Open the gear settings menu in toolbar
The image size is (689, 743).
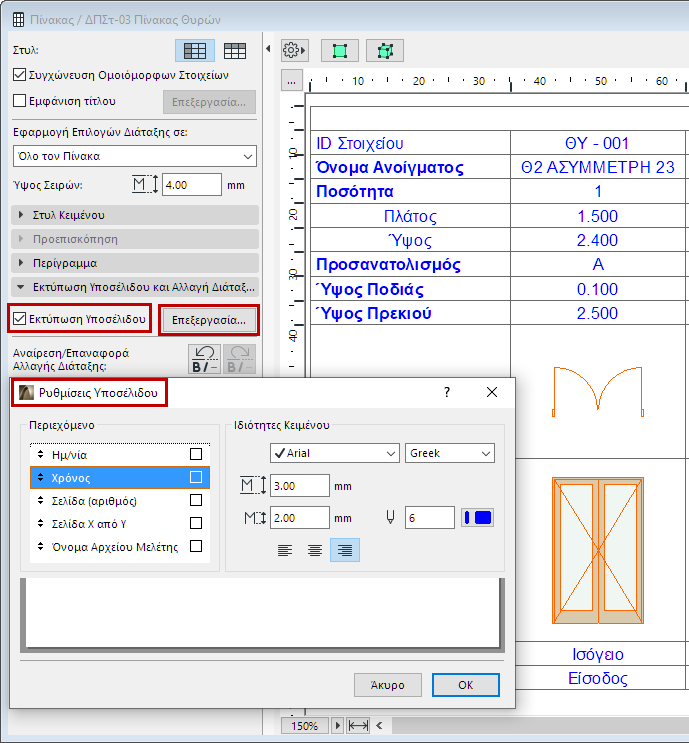(x=294, y=50)
